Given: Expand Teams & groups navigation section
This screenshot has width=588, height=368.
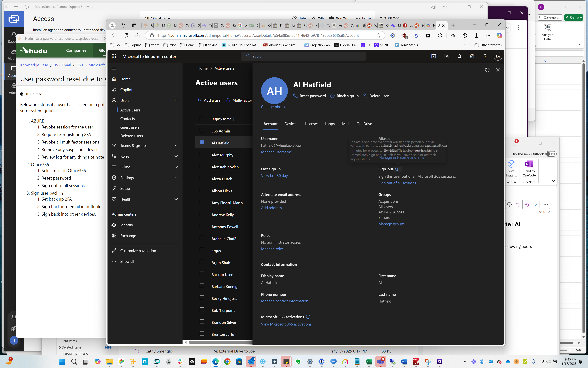Looking at the screenshot, I should 176,146.
